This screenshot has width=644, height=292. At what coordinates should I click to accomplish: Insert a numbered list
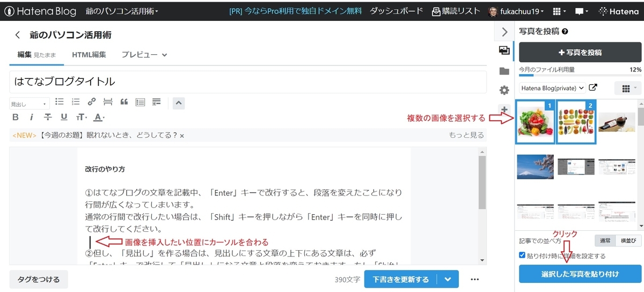coord(76,101)
